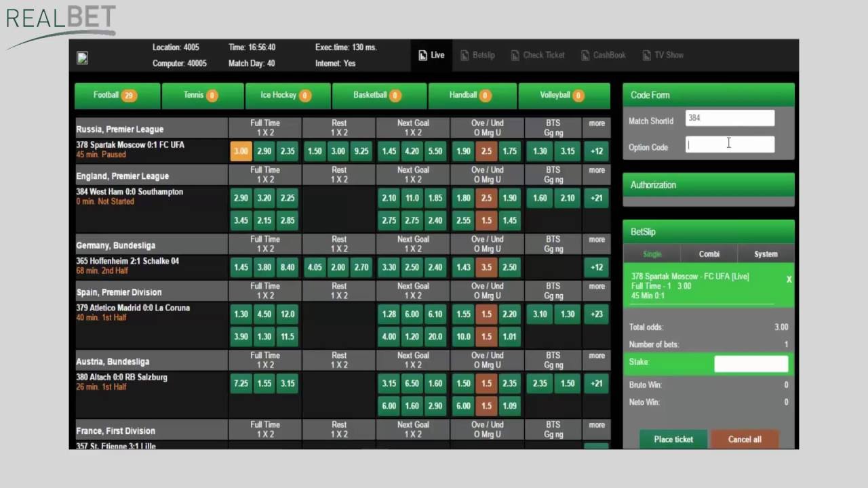Select Tennis sport filter
The height and width of the screenshot is (488, 868).
(x=203, y=96)
